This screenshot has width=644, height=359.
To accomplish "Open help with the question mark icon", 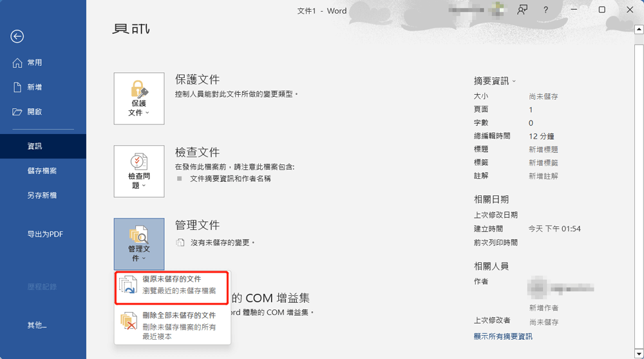I will (545, 10).
